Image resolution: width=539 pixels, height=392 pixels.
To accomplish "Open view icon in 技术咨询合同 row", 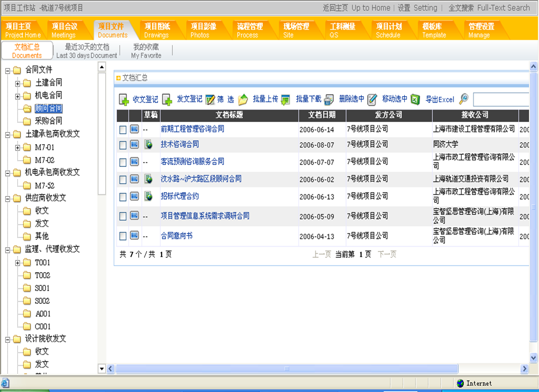I will pyautogui.click(x=134, y=144).
